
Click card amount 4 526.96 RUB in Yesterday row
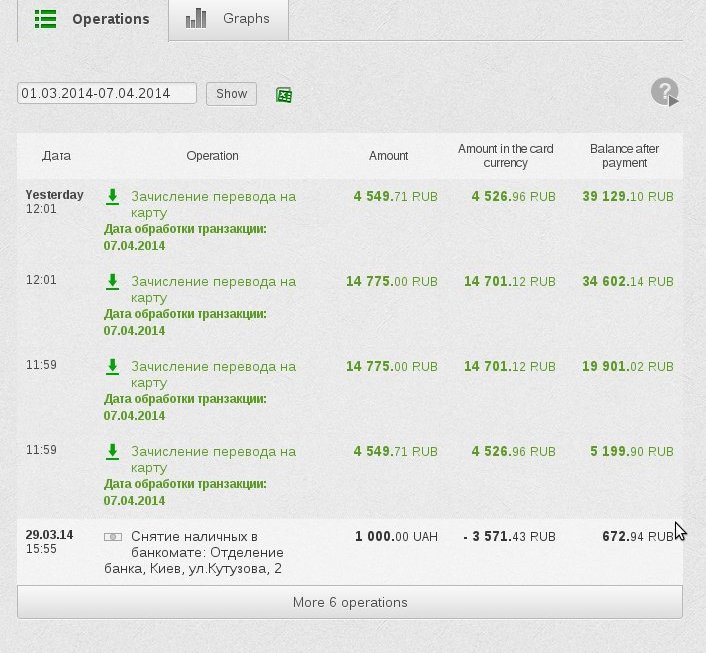point(513,196)
